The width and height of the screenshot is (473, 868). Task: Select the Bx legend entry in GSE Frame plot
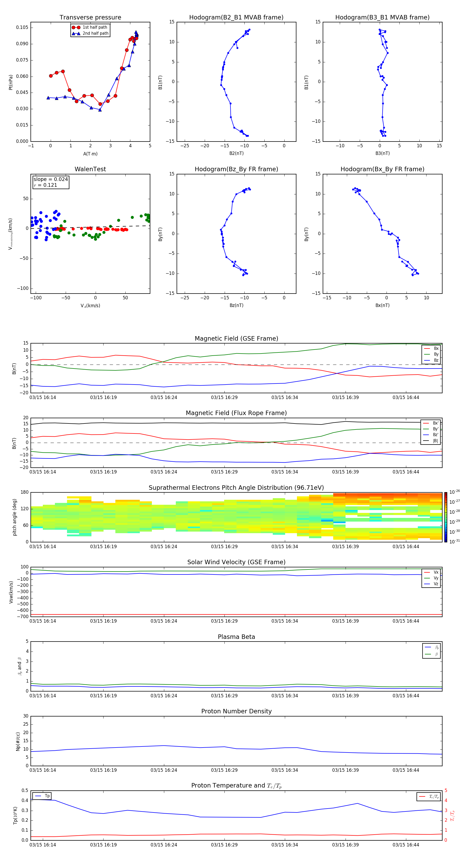click(x=431, y=349)
